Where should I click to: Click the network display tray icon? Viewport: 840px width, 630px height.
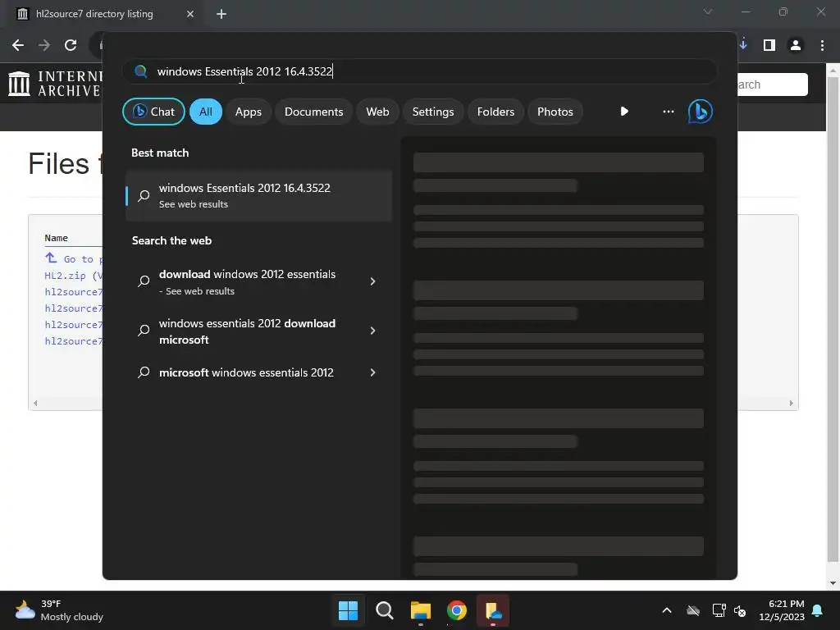(719, 610)
